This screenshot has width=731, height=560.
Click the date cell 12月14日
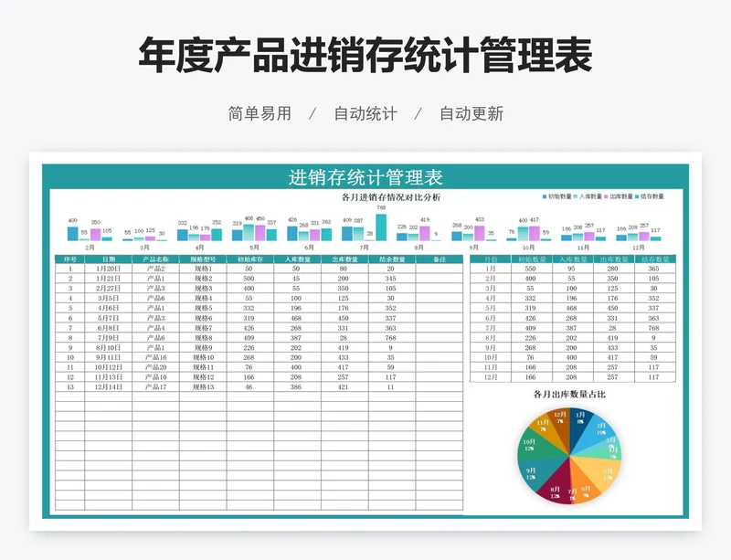pyautogui.click(x=108, y=387)
